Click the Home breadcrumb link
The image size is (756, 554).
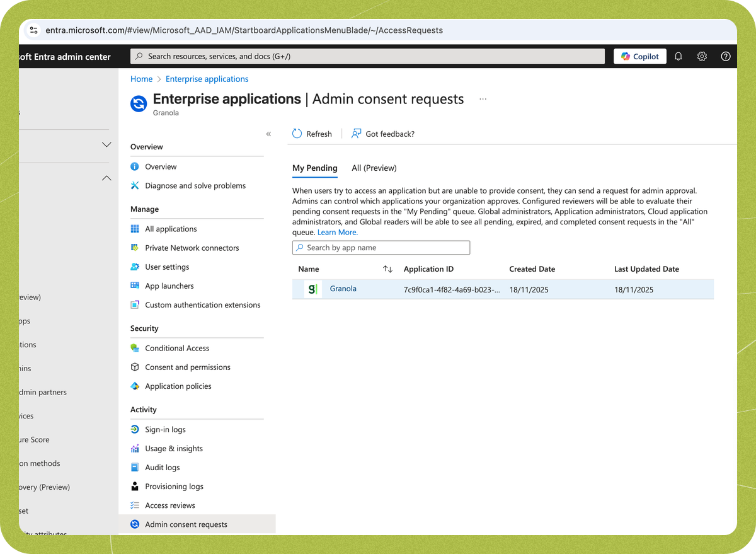pyautogui.click(x=141, y=79)
